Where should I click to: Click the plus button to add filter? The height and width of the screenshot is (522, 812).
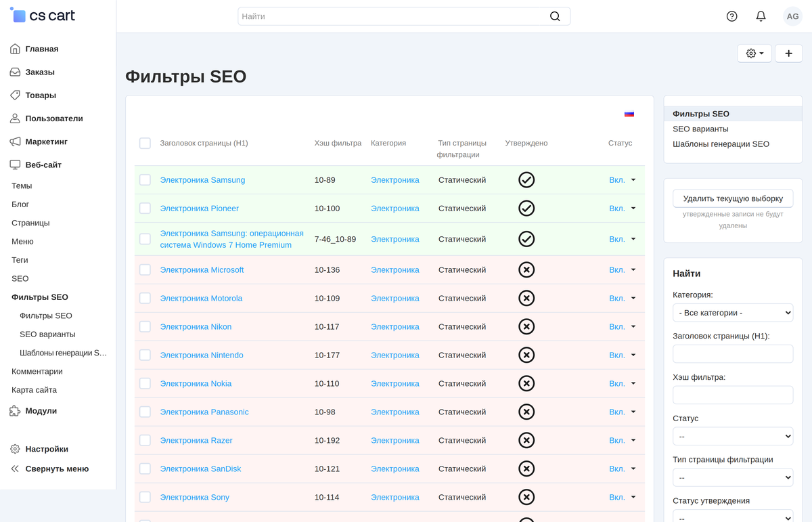coord(788,53)
